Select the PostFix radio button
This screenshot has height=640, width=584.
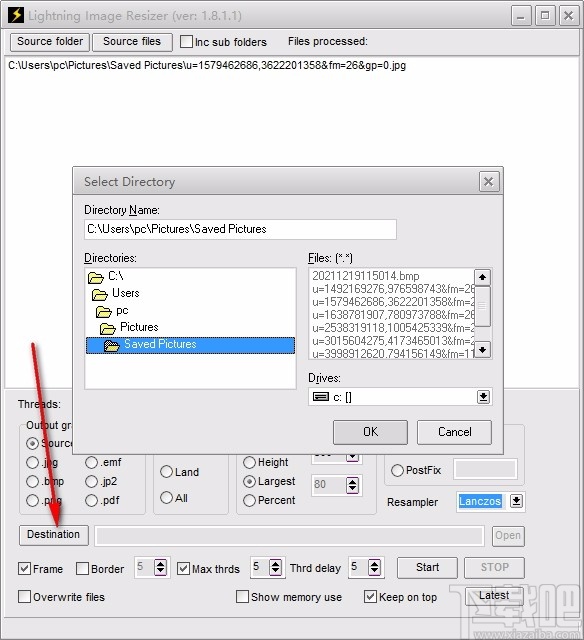[397, 471]
